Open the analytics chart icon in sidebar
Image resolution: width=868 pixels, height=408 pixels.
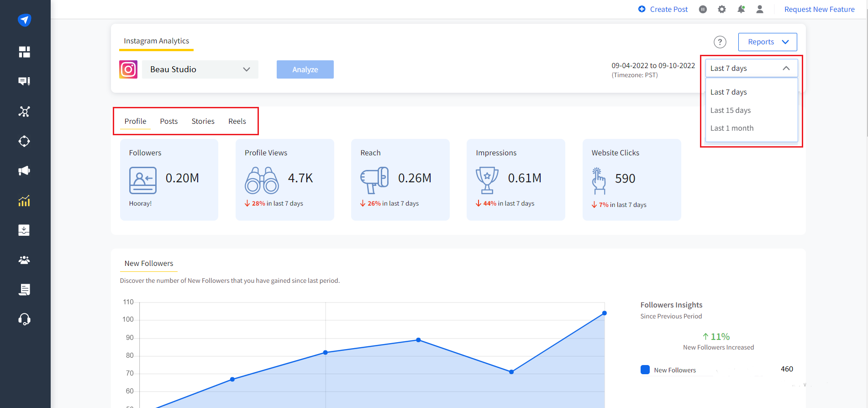click(x=24, y=201)
